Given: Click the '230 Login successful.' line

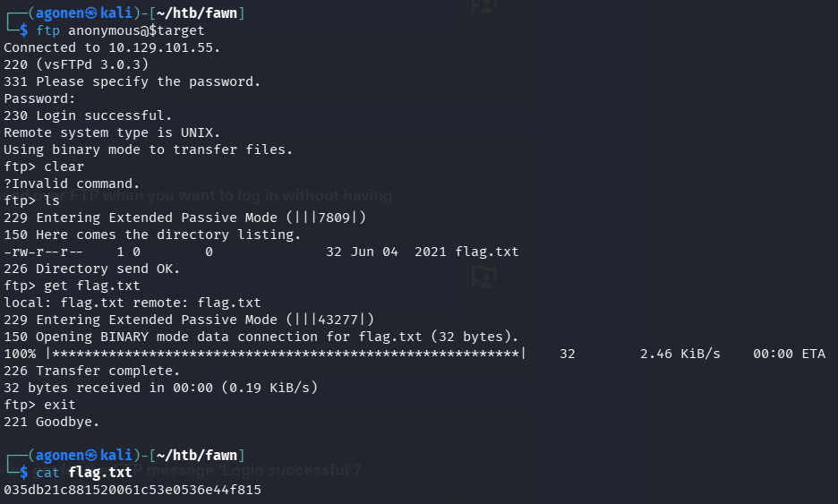Looking at the screenshot, I should (88, 115).
